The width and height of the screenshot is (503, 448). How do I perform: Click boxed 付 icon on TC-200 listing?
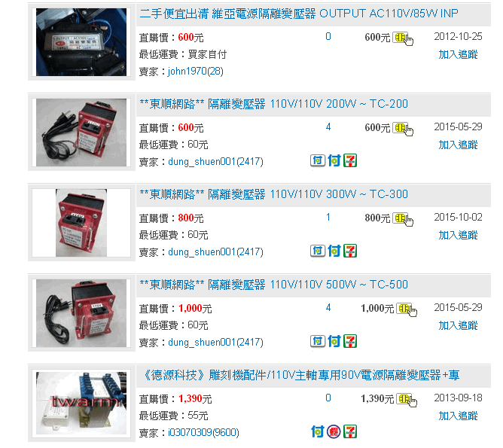click(318, 160)
